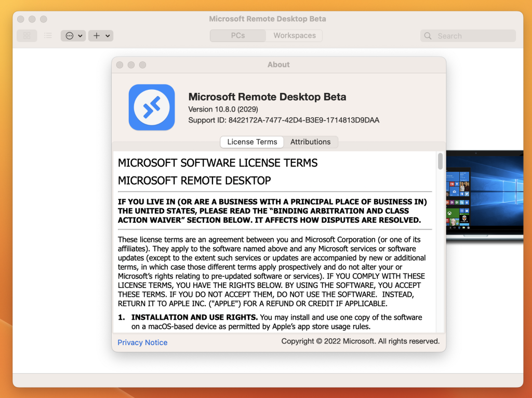Open the License Terms tab
The width and height of the screenshot is (532, 398).
coord(252,142)
